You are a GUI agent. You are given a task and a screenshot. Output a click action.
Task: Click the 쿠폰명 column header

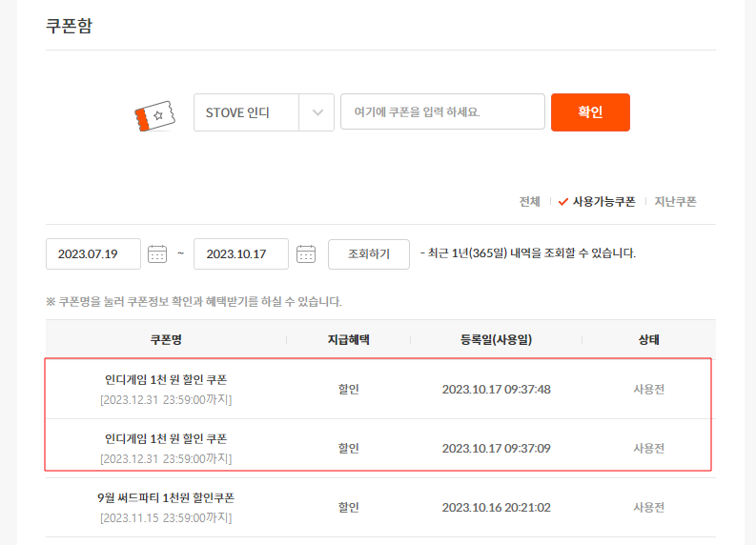tap(166, 338)
